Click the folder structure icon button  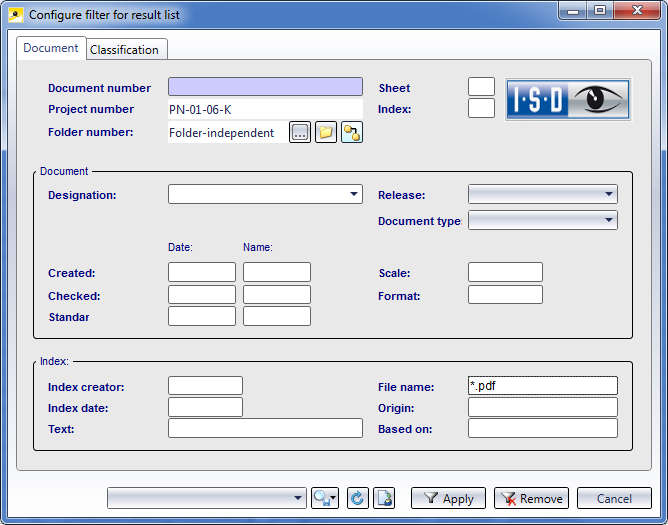[x=352, y=132]
